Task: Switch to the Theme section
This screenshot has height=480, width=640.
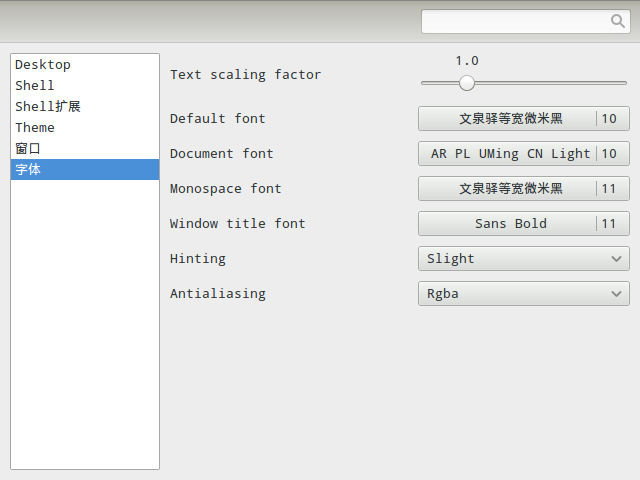Action: 35,128
